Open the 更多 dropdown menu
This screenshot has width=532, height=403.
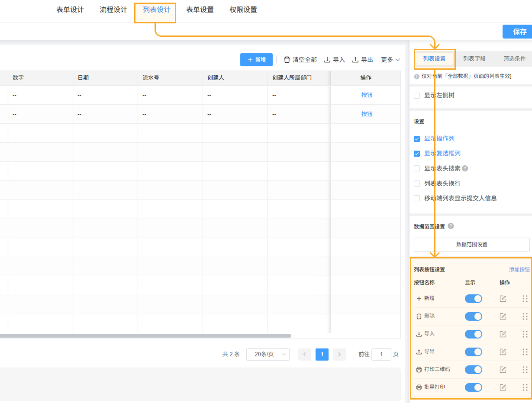tap(390, 60)
